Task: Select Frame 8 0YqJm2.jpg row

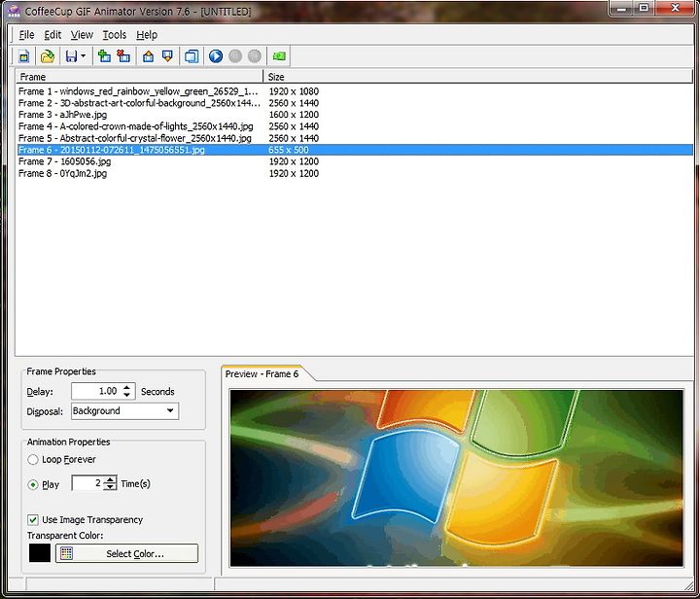Action: [355, 173]
